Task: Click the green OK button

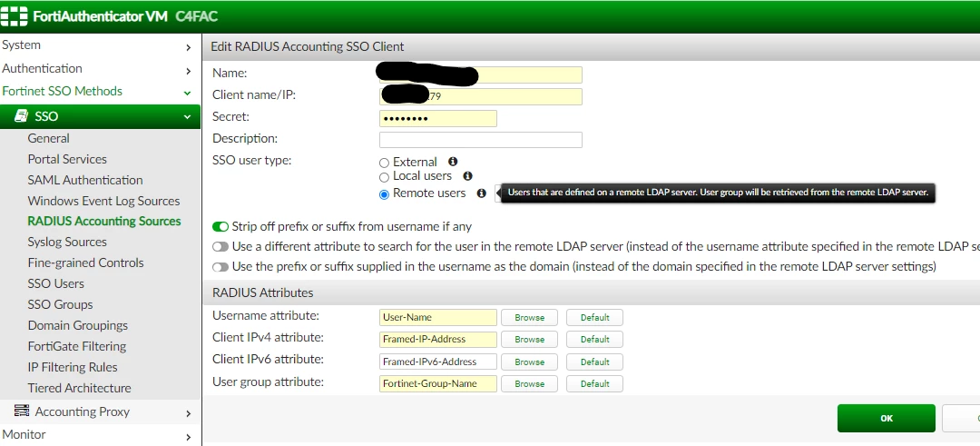Action: pyautogui.click(x=887, y=418)
